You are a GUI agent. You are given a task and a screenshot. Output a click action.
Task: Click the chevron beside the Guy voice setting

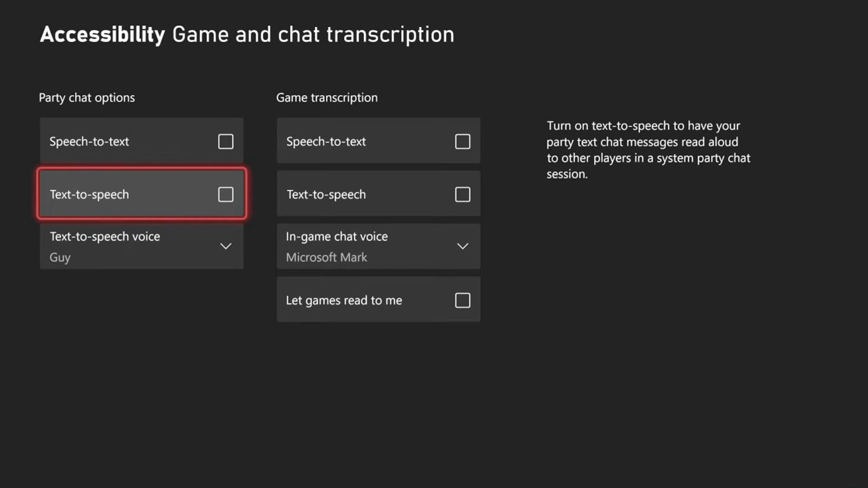(225, 246)
